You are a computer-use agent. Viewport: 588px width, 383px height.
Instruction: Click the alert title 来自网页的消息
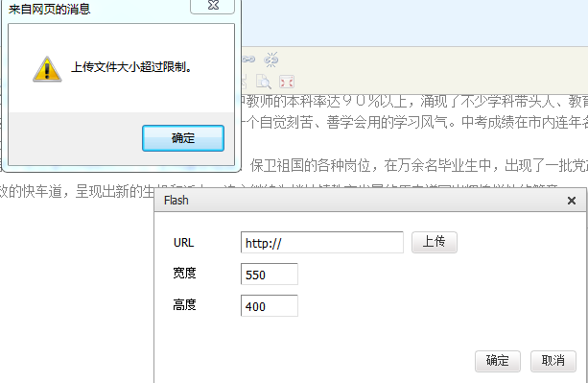(x=50, y=9)
